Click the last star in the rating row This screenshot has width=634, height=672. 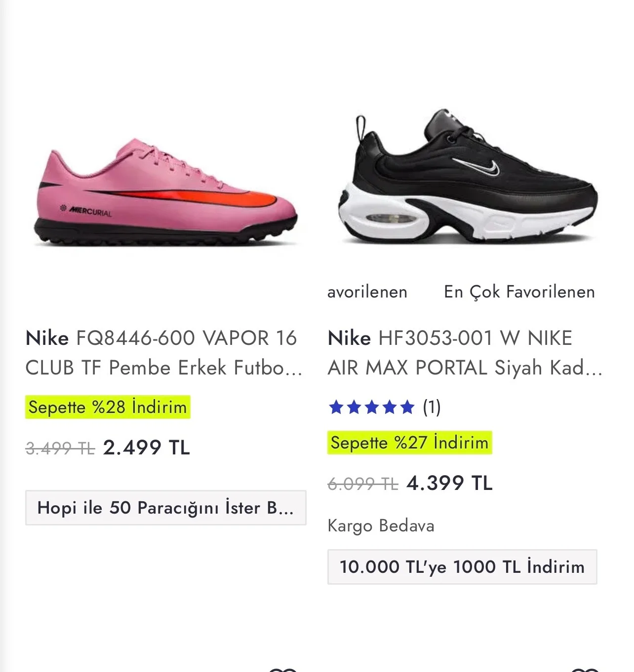407,408
